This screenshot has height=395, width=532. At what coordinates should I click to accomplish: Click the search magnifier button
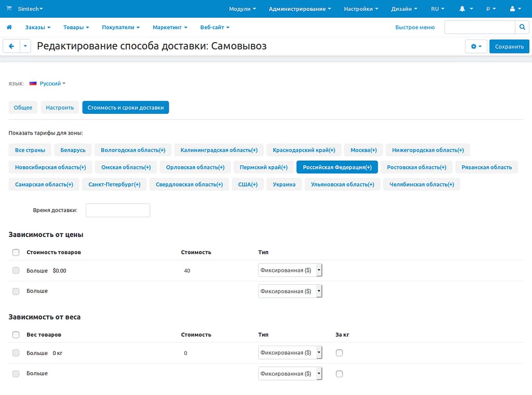pyautogui.click(x=522, y=27)
